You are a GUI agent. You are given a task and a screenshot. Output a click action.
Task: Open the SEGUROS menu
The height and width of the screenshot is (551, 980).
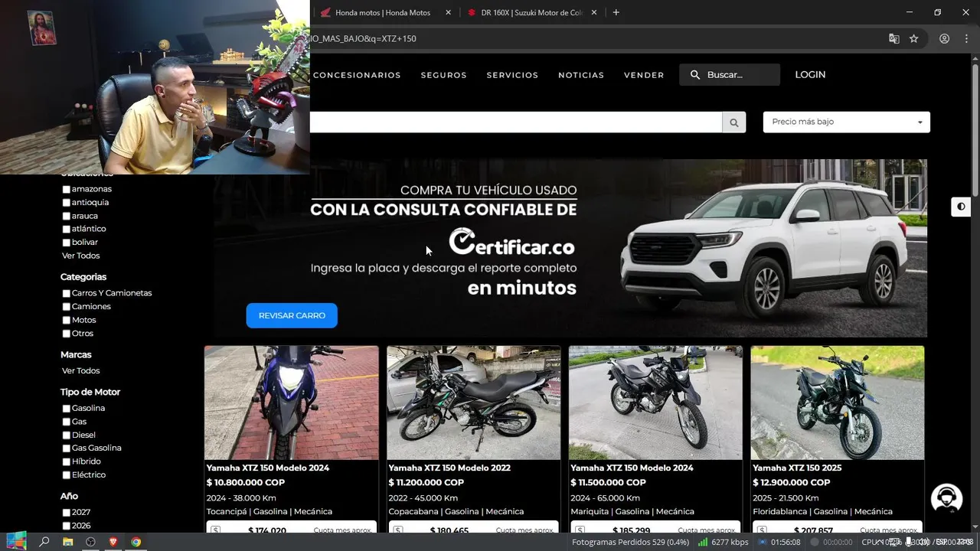pyautogui.click(x=443, y=75)
